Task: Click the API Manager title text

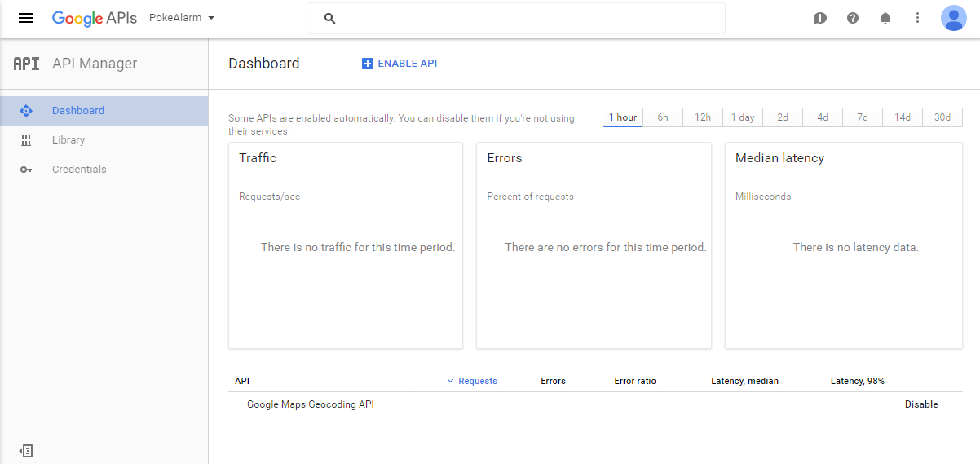Action: [95, 64]
